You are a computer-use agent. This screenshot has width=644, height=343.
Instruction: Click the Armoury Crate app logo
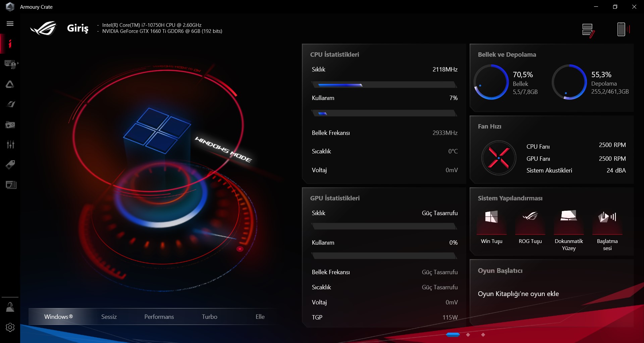(x=10, y=7)
